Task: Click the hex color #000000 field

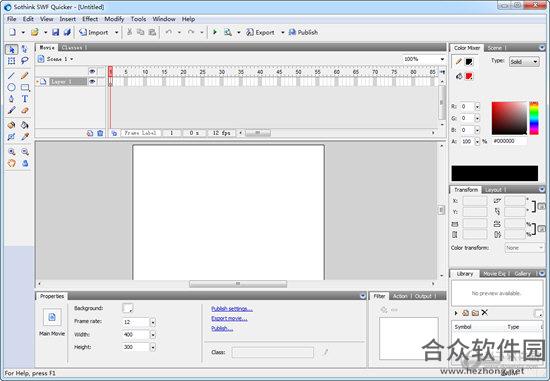Action: pyautogui.click(x=509, y=141)
